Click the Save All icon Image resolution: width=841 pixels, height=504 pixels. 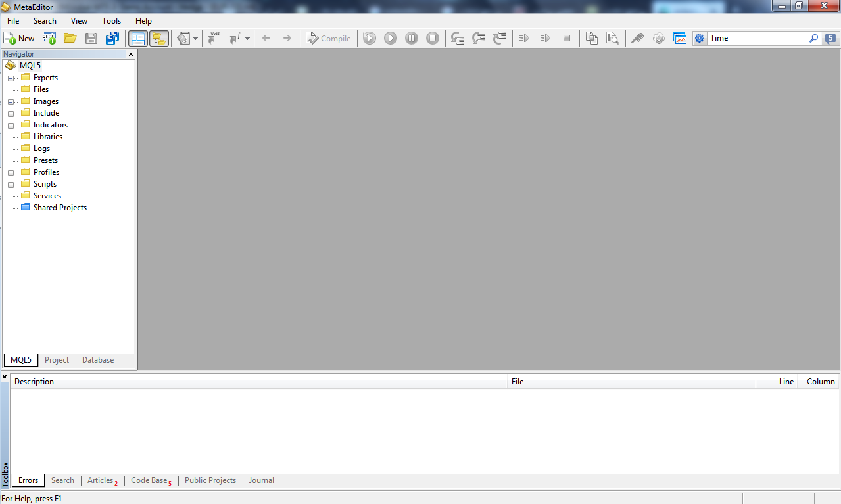pyautogui.click(x=112, y=39)
